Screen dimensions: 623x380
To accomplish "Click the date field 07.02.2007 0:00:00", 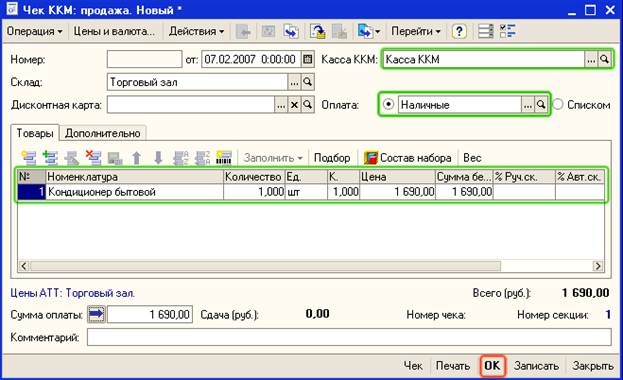I will click(x=251, y=59).
